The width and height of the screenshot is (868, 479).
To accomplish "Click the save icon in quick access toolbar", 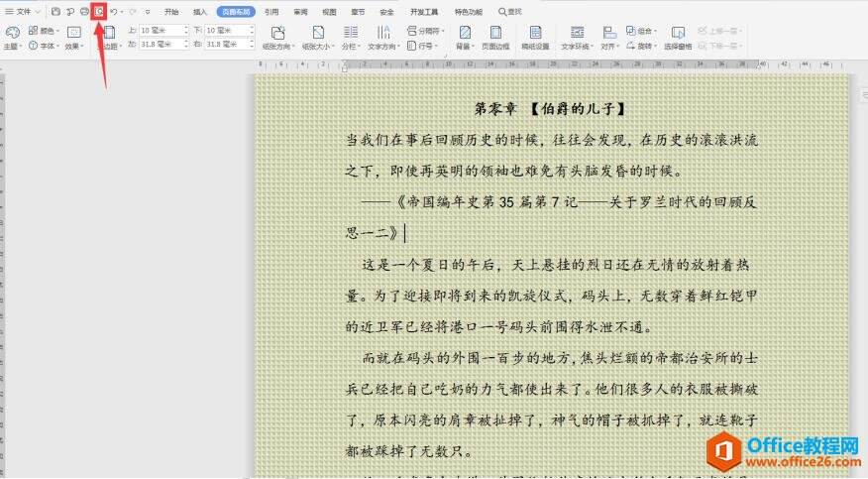I will [x=56, y=12].
